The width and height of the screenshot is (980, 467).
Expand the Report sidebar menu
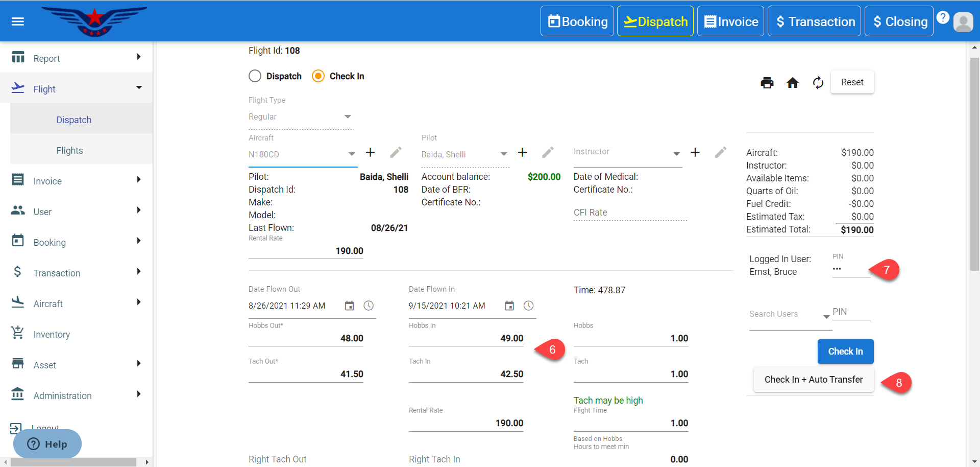point(77,58)
